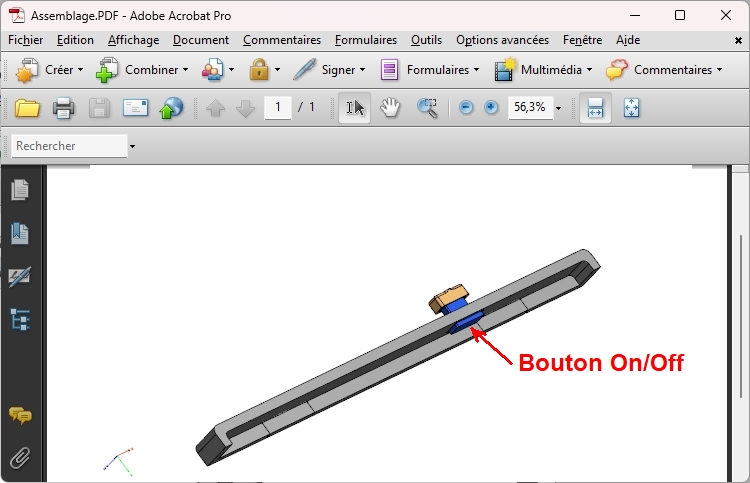This screenshot has width=750, height=483.
Task: Toggle the text Select tool
Action: 355,108
